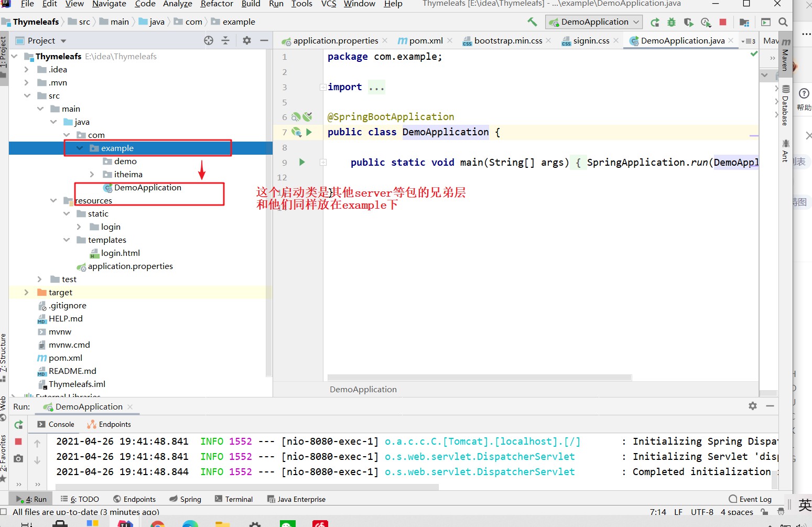Collapse all in Project panel
Viewport: 812px width, 527px height.
tap(225, 40)
